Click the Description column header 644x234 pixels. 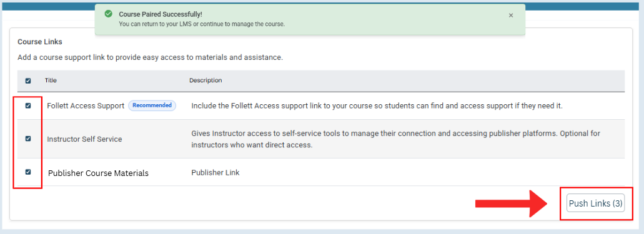pos(206,80)
